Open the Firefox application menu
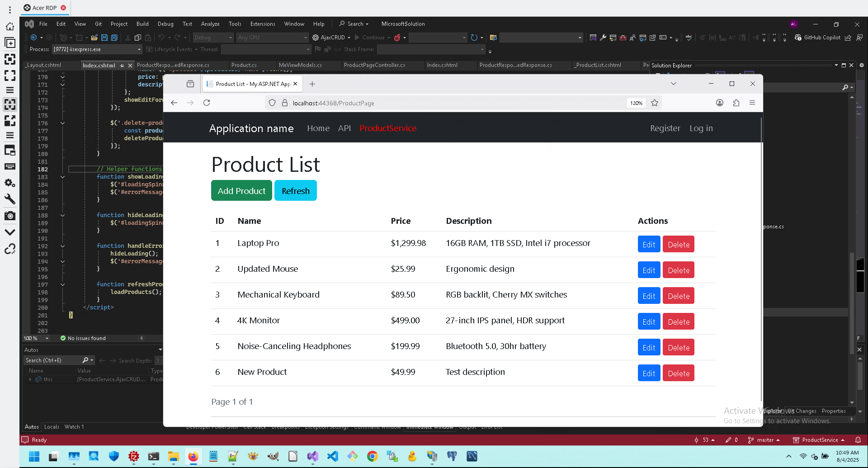868x468 pixels. pos(752,103)
